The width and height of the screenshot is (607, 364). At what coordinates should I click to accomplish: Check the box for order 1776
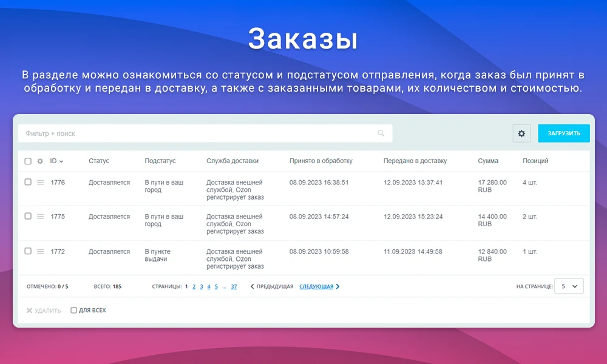[28, 182]
